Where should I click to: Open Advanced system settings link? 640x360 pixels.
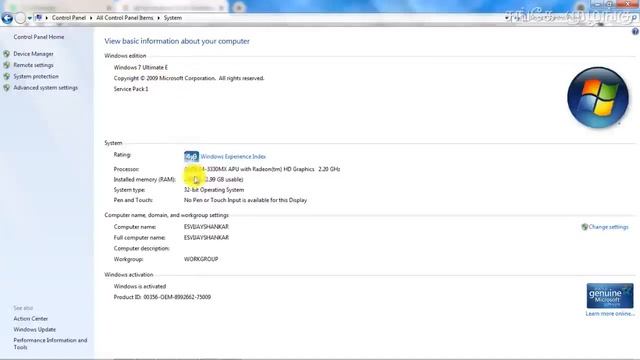click(45, 88)
